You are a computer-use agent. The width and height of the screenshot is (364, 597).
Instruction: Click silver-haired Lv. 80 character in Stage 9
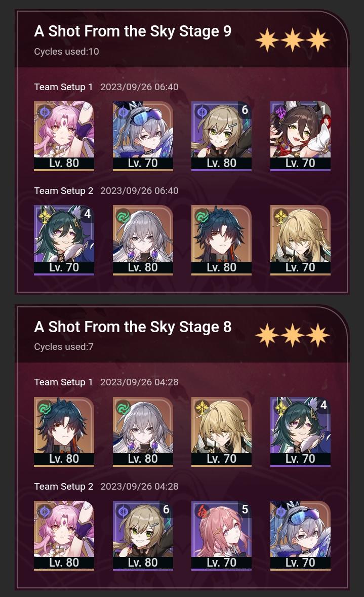143,240
